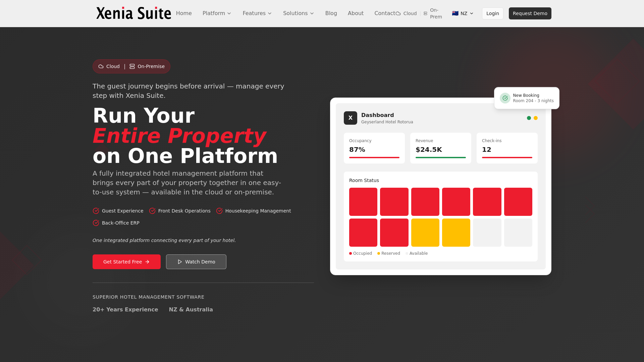Click the Request Demo button
The height and width of the screenshot is (362, 644).
[x=530, y=13]
